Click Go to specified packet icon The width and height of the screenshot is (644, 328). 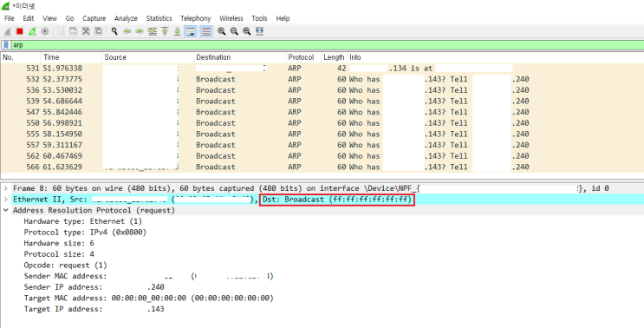click(x=153, y=31)
